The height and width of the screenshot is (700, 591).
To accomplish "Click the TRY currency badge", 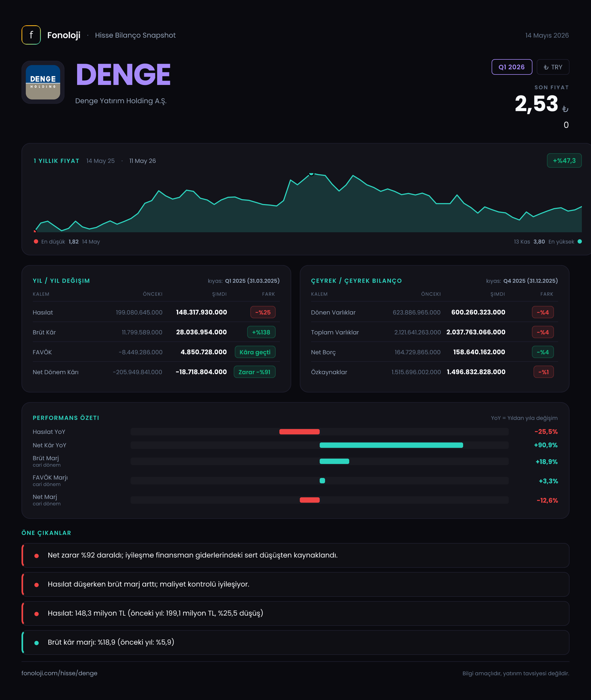I will pyautogui.click(x=553, y=67).
